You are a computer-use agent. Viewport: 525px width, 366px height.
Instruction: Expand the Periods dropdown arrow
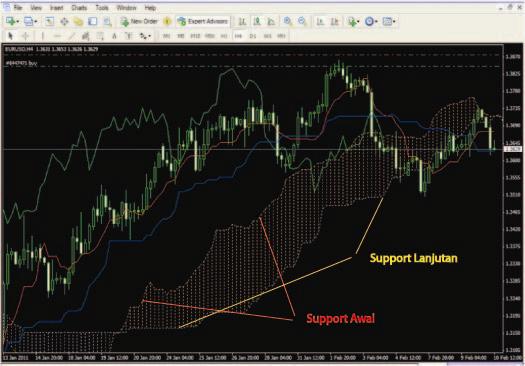pos(376,22)
